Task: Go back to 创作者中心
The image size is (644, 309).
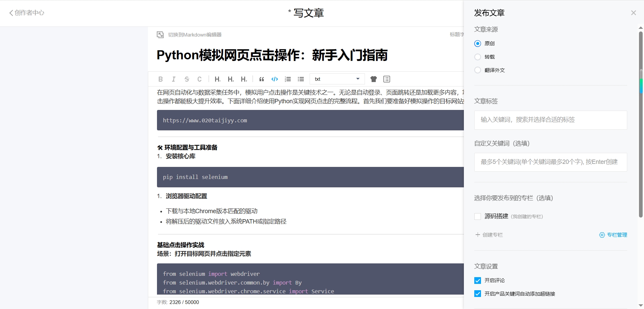Action: pos(26,13)
